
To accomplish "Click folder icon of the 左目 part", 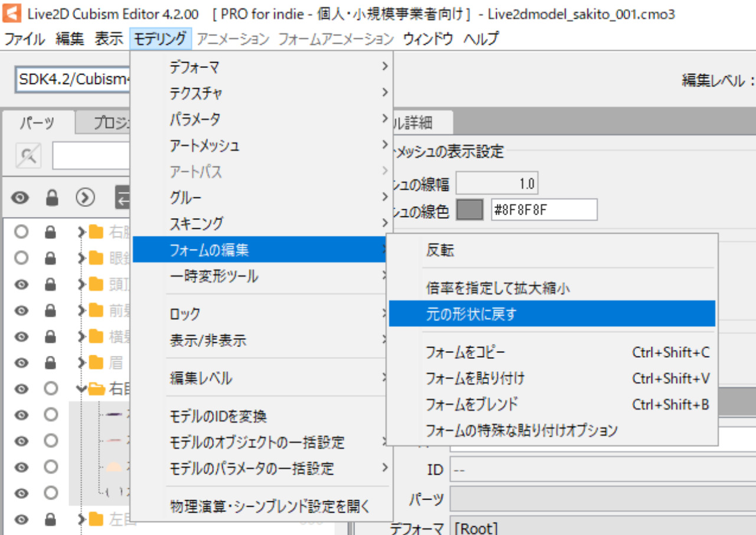I will click(96, 520).
